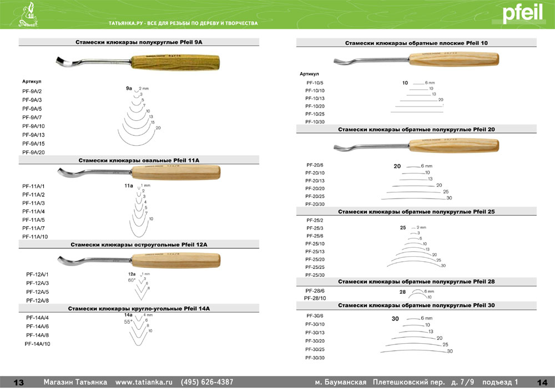Select the Pfeil 12A chisel photo
555x392 pixels.
click(139, 261)
